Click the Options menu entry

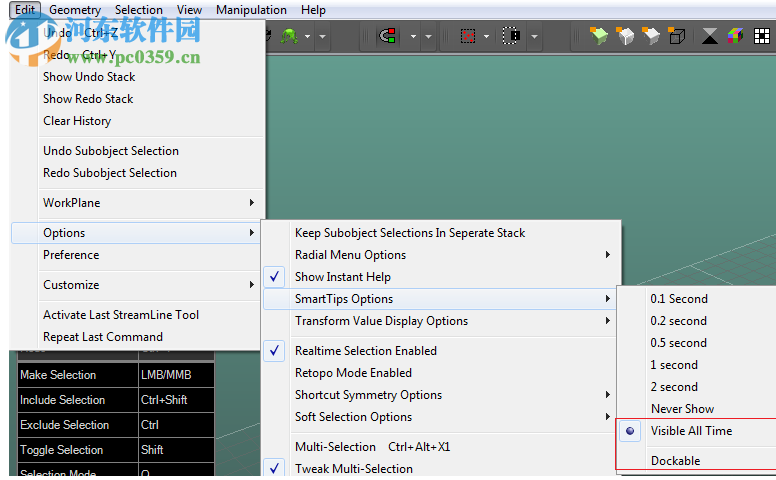135,233
